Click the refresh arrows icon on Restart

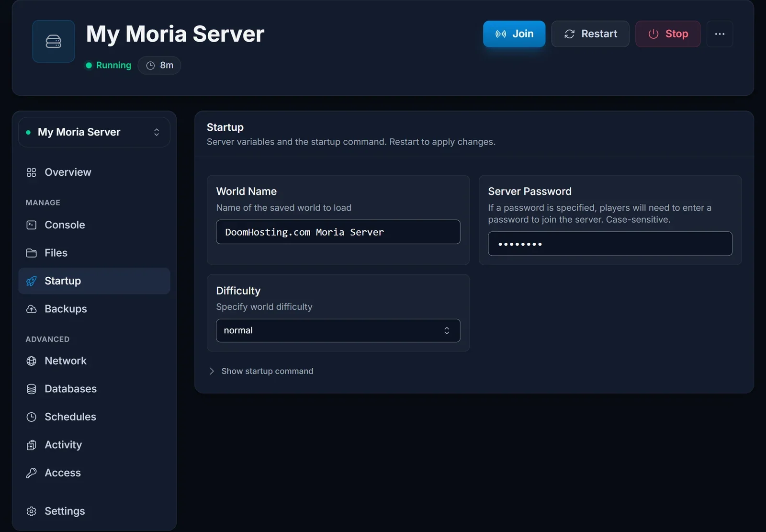click(x=569, y=34)
